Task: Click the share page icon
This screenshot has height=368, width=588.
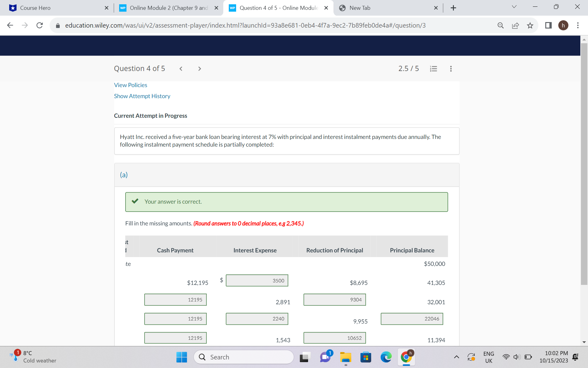Action: point(515,25)
